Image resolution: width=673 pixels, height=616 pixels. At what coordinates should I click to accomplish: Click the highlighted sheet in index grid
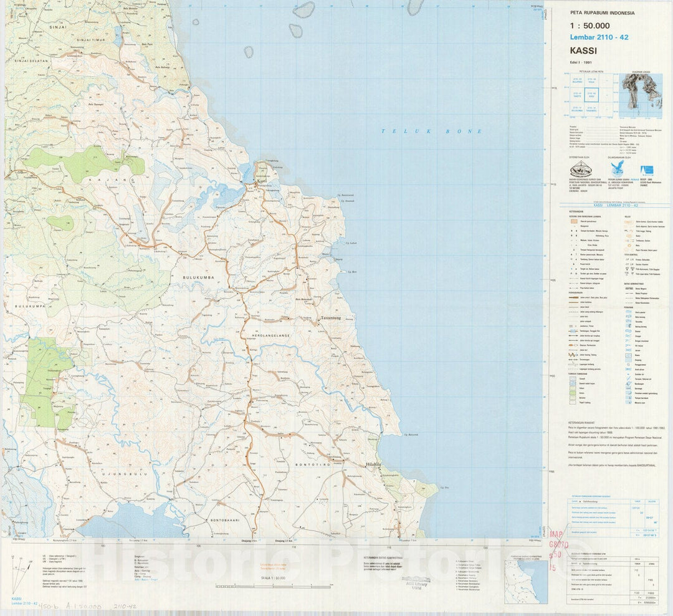pos(591,95)
